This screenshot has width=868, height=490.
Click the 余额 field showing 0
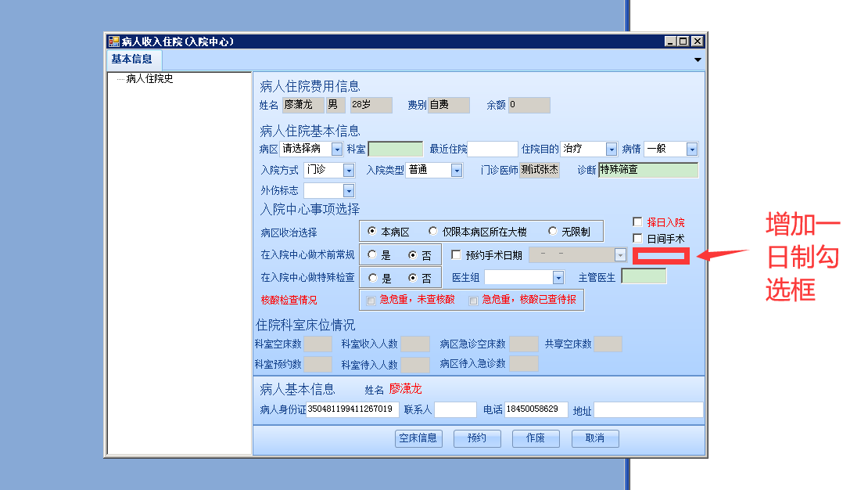tap(529, 105)
